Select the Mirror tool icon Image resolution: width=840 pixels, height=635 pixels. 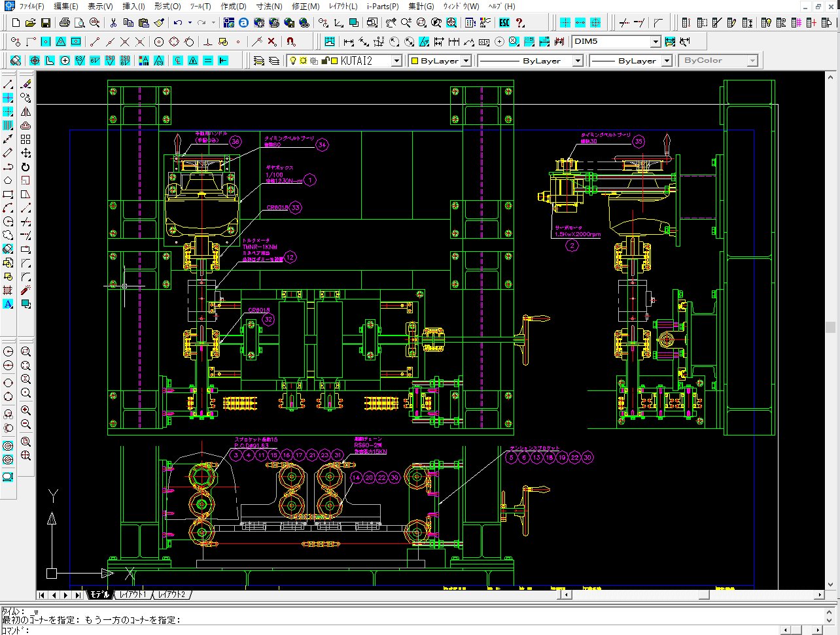(x=26, y=112)
